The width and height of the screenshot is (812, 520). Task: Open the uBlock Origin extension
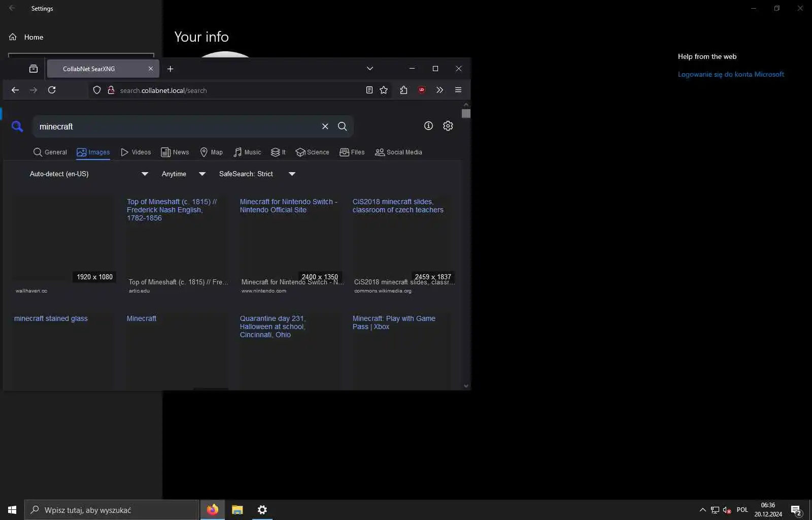tap(422, 90)
